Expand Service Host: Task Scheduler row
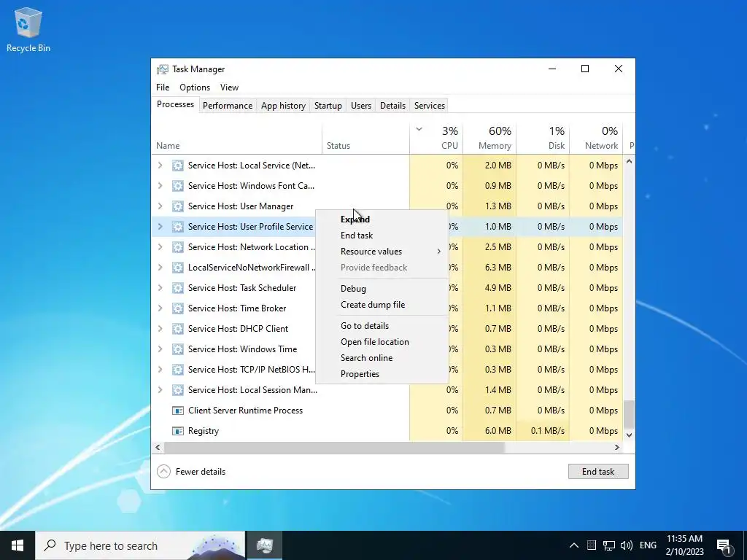 coord(160,288)
